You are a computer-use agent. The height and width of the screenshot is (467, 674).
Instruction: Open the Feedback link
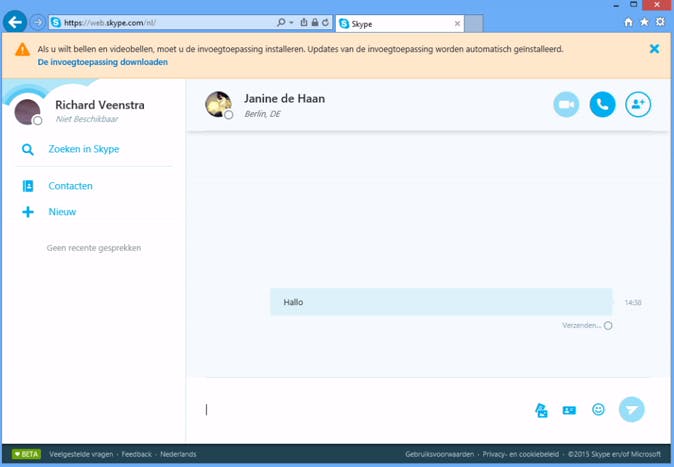[x=136, y=454]
